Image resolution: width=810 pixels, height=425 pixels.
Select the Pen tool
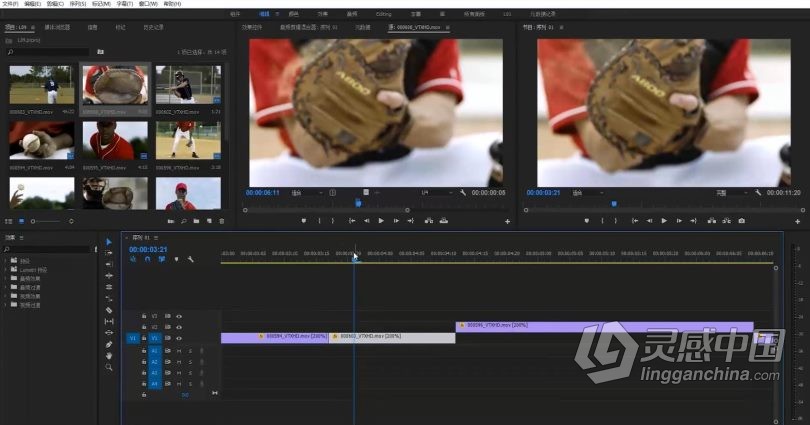[x=108, y=344]
